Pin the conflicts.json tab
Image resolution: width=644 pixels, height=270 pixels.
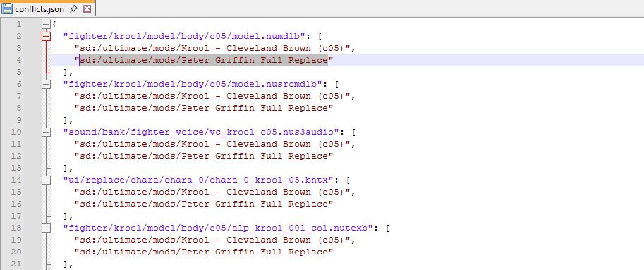pos(73,8)
